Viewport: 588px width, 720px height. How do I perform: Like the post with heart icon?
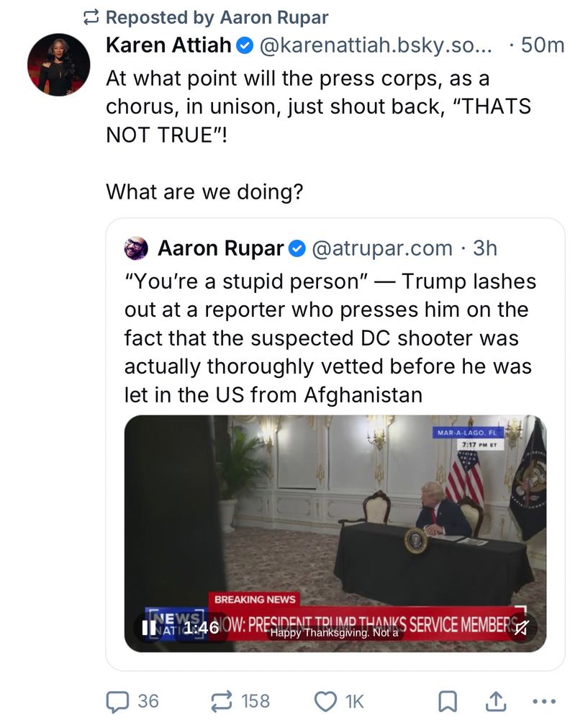(325, 701)
